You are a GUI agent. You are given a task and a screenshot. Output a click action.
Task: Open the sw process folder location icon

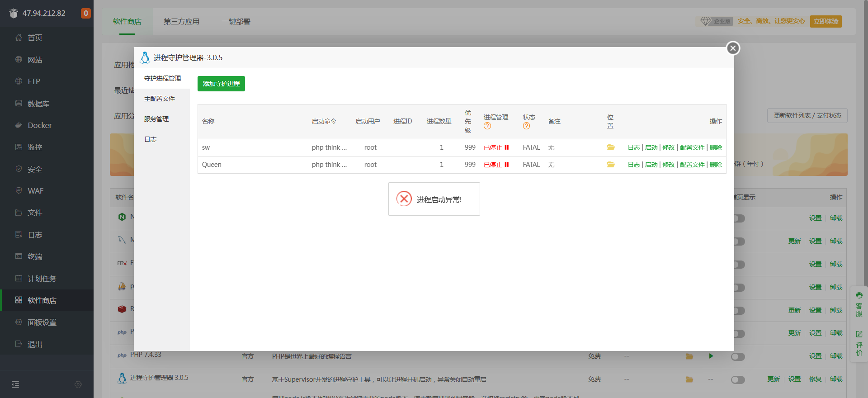point(611,147)
